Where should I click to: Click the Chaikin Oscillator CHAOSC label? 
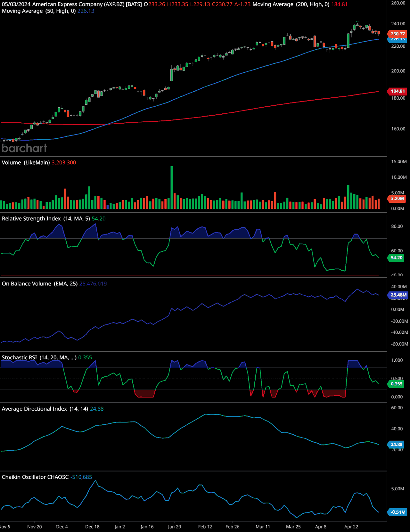click(35, 477)
